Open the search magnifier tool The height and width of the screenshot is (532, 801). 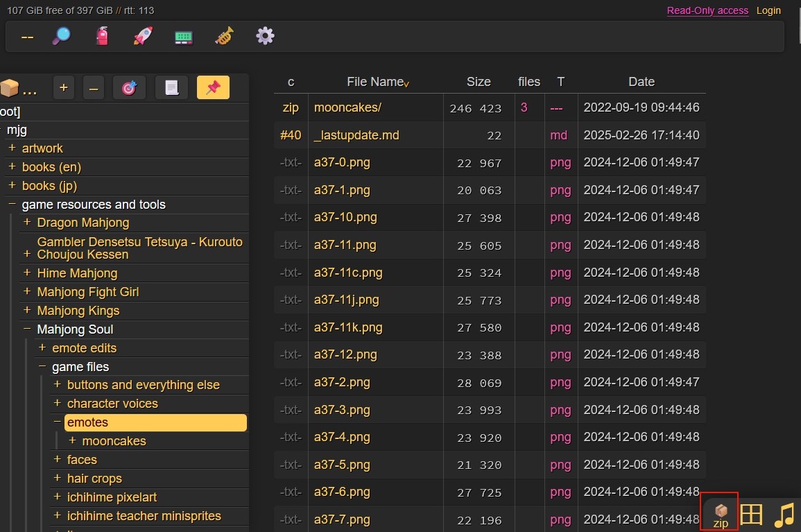tap(62, 37)
